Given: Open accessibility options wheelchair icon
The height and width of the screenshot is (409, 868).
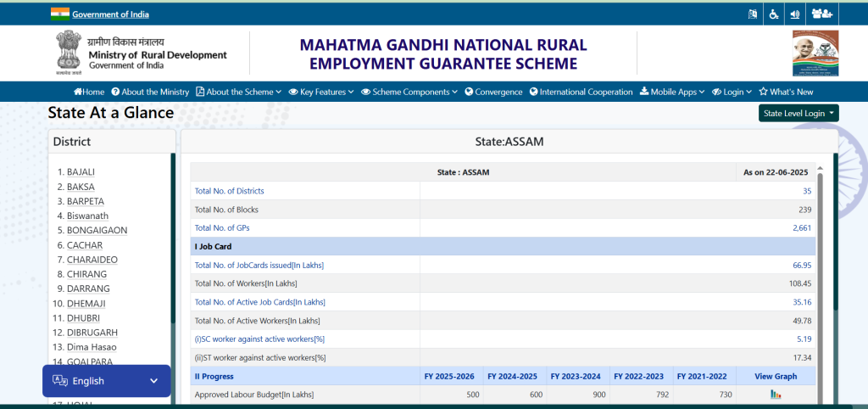Looking at the screenshot, I should pos(773,14).
